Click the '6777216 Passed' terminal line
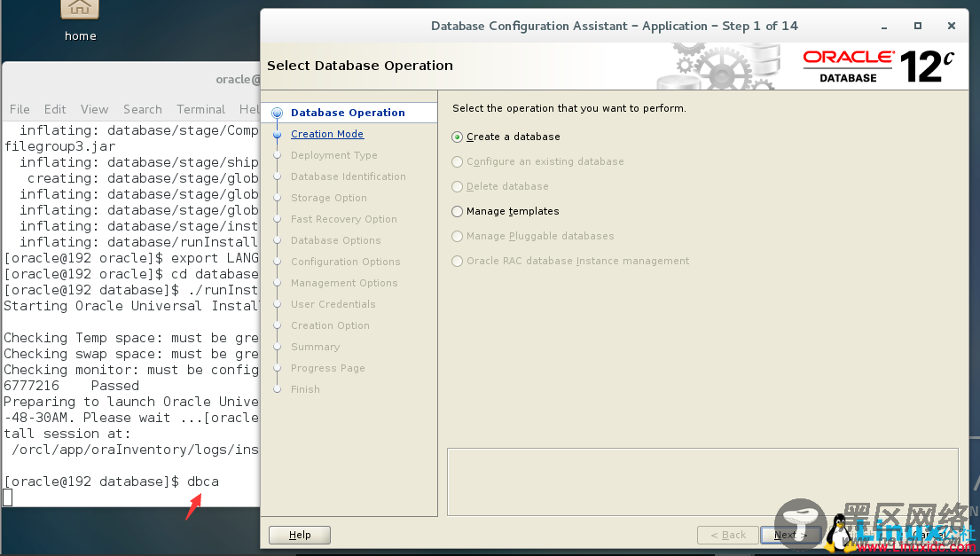Image resolution: width=980 pixels, height=556 pixels. tap(71, 386)
